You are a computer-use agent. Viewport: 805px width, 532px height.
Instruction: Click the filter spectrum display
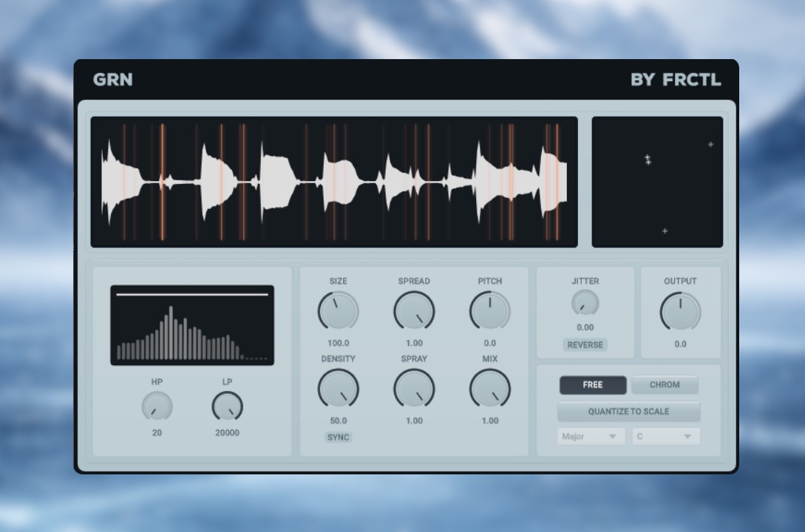tap(192, 325)
